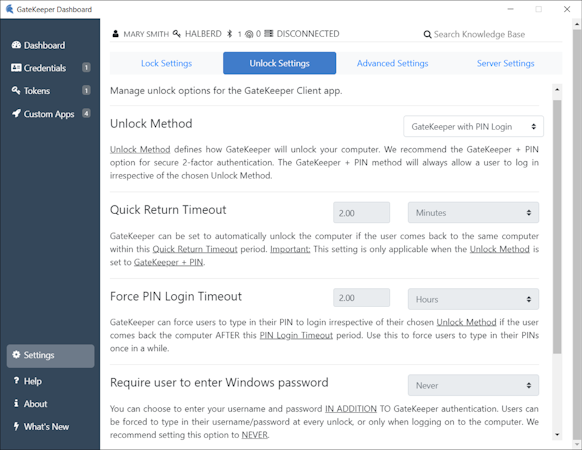The image size is (582, 450).
Task: Click the Quick Return Timeout heading
Action: [x=168, y=210]
